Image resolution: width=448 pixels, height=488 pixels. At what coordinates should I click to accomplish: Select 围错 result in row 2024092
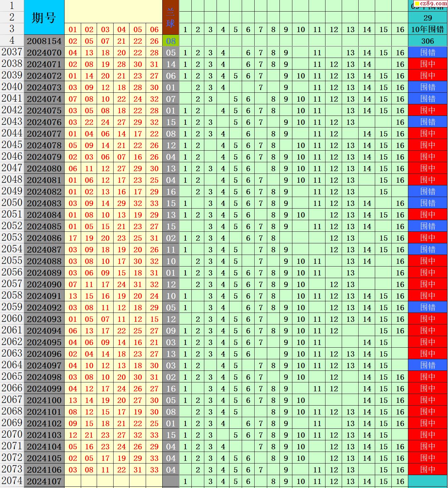(428, 308)
